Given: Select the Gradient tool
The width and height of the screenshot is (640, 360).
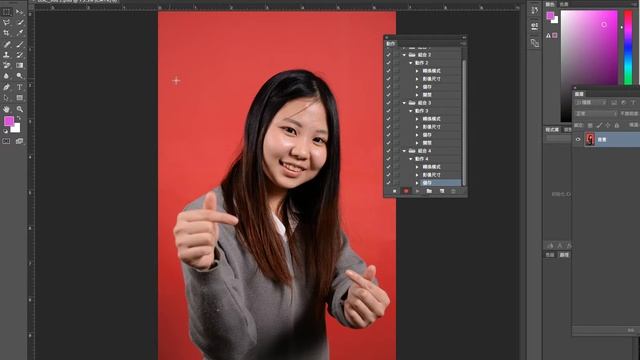Looking at the screenshot, I should (x=20, y=65).
